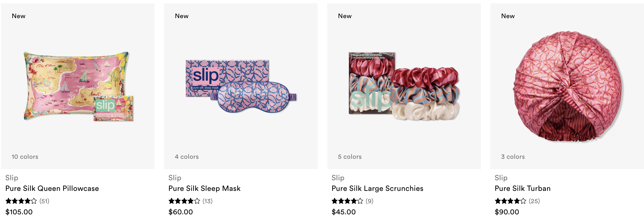Click the Pure Silk Large Scrunchies title

[x=377, y=188]
